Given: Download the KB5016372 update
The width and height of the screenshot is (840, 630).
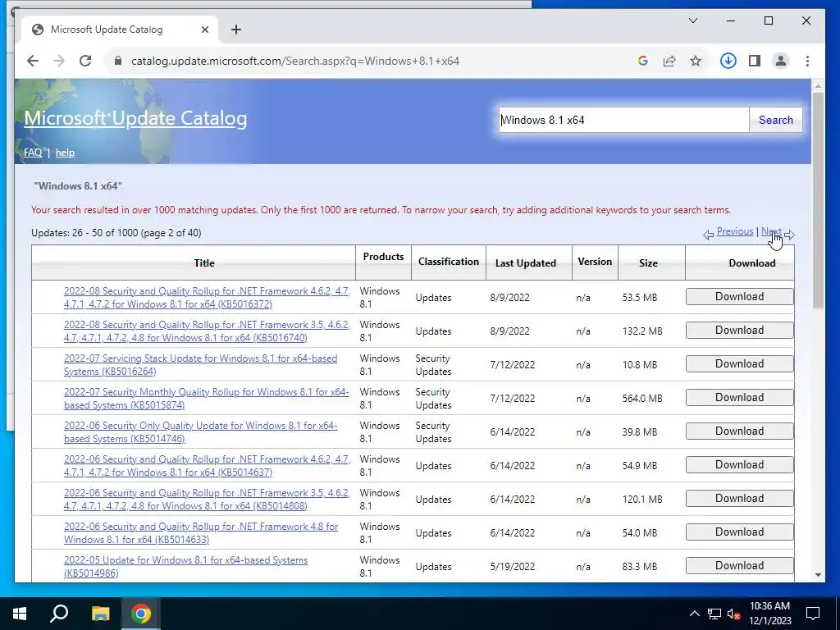Looking at the screenshot, I should [x=739, y=297].
